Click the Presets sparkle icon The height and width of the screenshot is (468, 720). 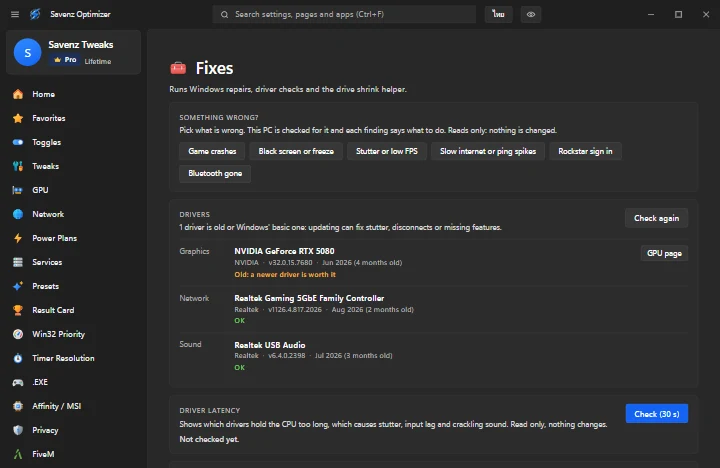(x=18, y=286)
